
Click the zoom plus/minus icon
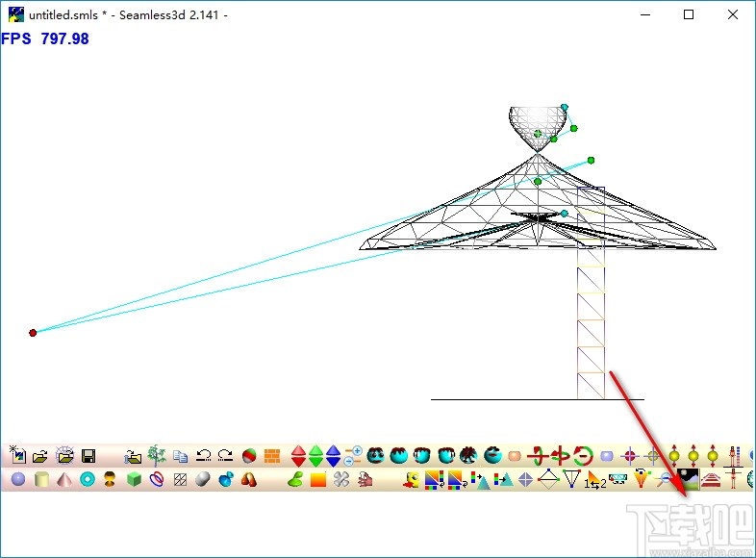coord(353,455)
